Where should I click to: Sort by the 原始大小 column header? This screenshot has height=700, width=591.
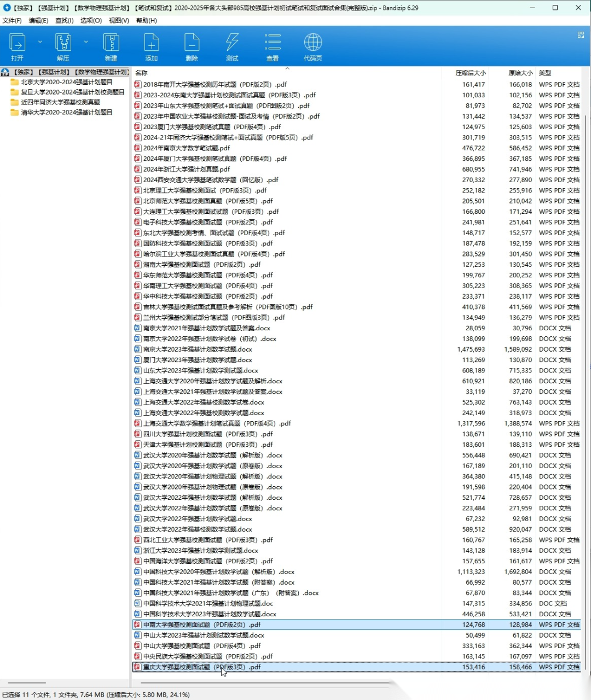tap(520, 73)
